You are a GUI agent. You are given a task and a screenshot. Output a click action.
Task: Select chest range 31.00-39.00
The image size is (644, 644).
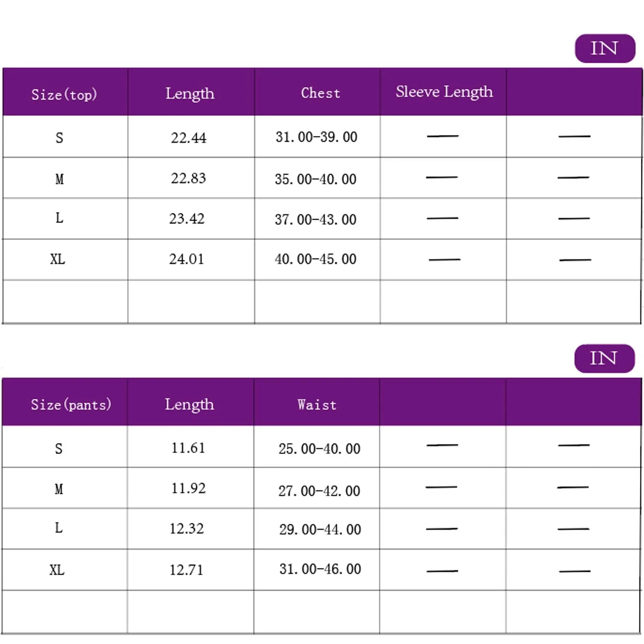(316, 137)
